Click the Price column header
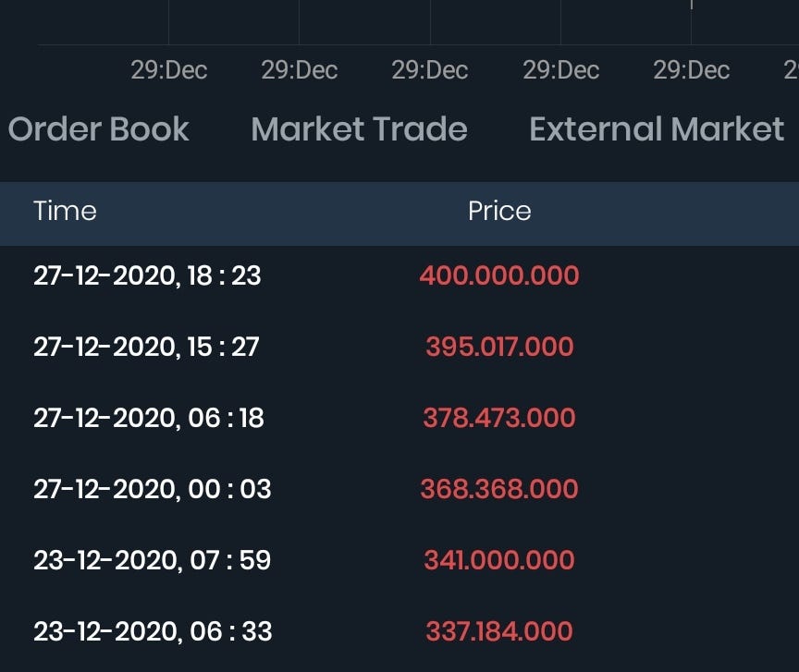799x672 pixels. click(x=499, y=211)
